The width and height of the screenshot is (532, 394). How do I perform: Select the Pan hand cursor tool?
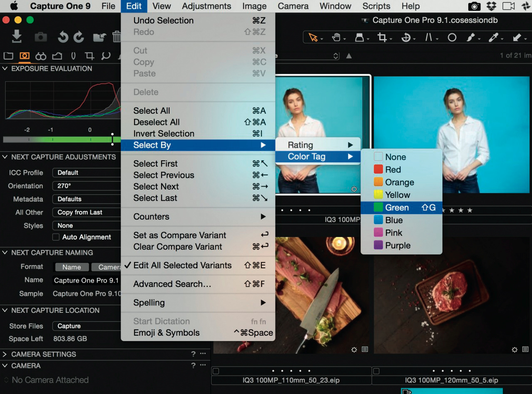[x=336, y=37]
